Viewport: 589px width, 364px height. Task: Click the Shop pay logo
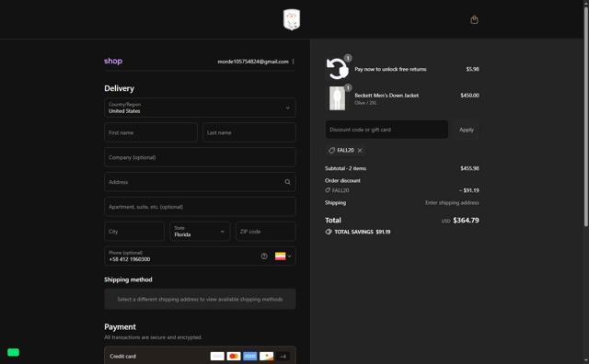[113, 61]
